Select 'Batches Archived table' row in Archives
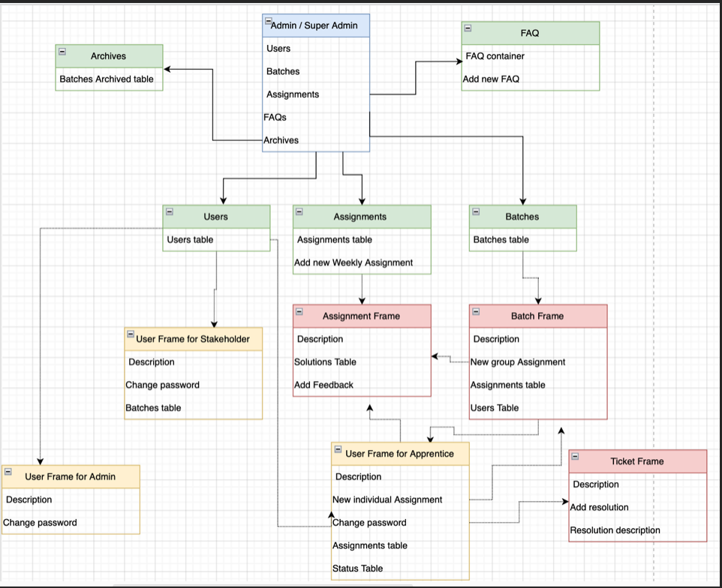The height and width of the screenshot is (588, 722). pos(107,79)
